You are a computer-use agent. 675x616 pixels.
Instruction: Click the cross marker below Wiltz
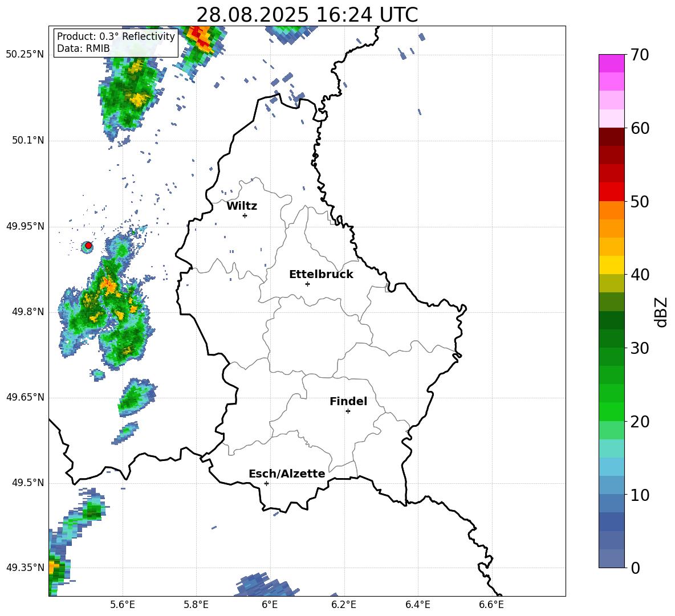point(245,215)
